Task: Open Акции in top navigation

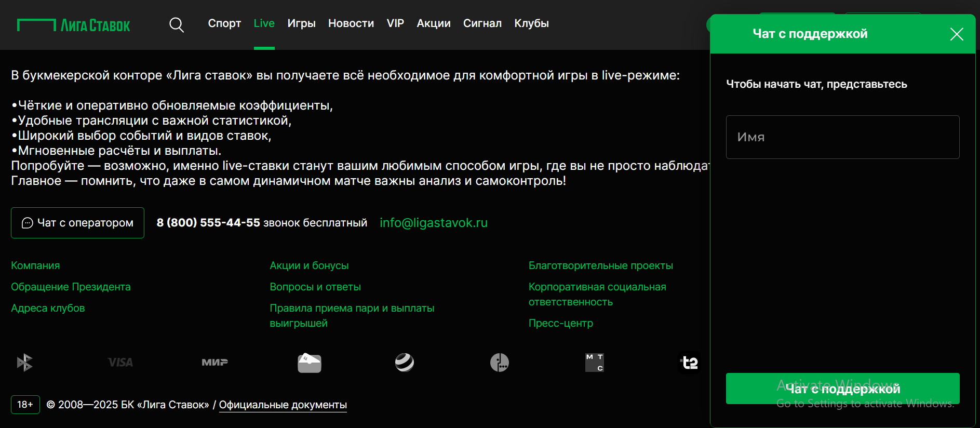Action: (434, 23)
